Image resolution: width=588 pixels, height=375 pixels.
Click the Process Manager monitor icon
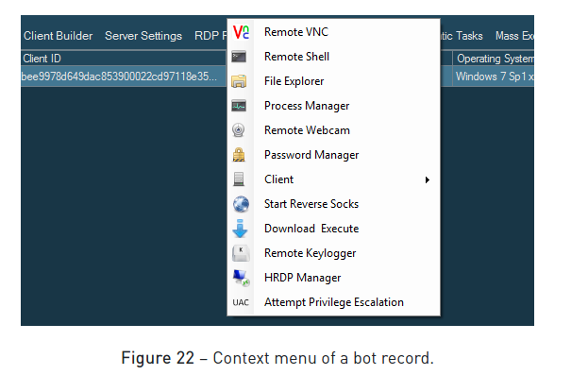(x=239, y=106)
